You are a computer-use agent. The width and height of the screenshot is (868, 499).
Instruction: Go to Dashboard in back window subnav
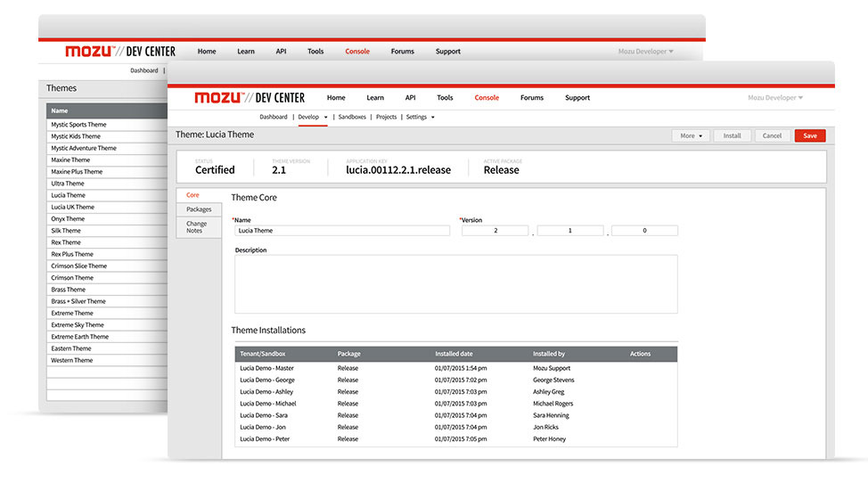coord(144,70)
